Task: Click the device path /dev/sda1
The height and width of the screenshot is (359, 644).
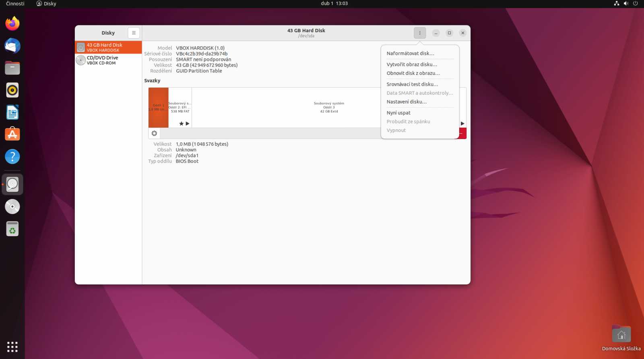Action: (187, 156)
